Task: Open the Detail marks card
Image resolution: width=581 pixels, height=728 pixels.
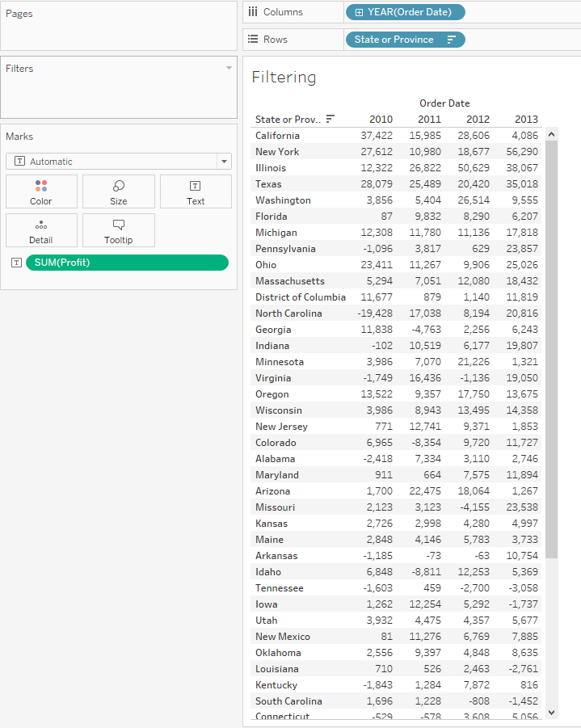Action: coord(41,230)
